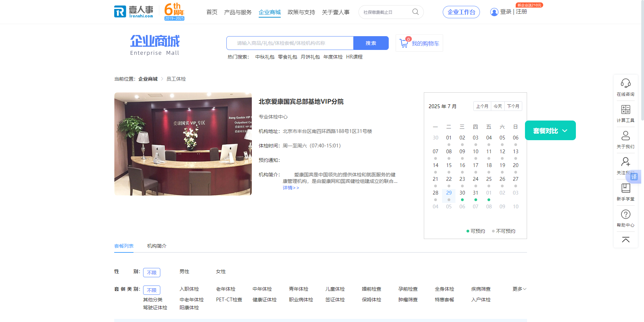Go to 上个月 in calendar
This screenshot has width=644, height=322.
[482, 106]
